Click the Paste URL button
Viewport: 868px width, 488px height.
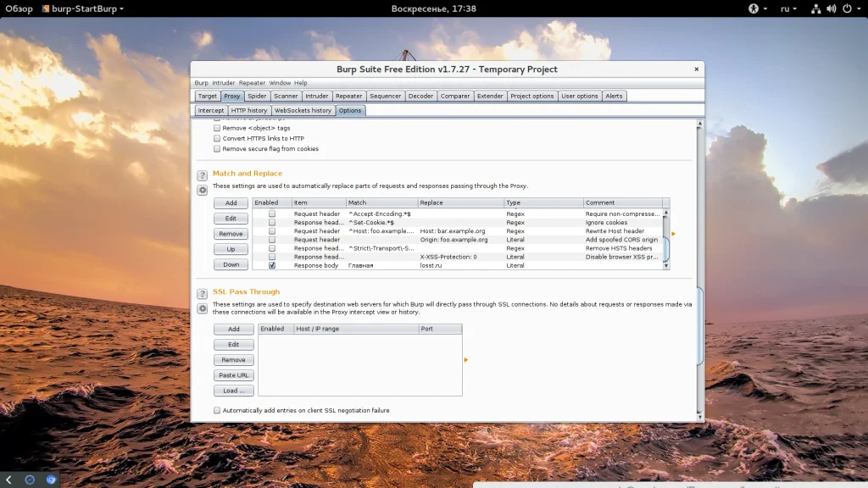[233, 375]
